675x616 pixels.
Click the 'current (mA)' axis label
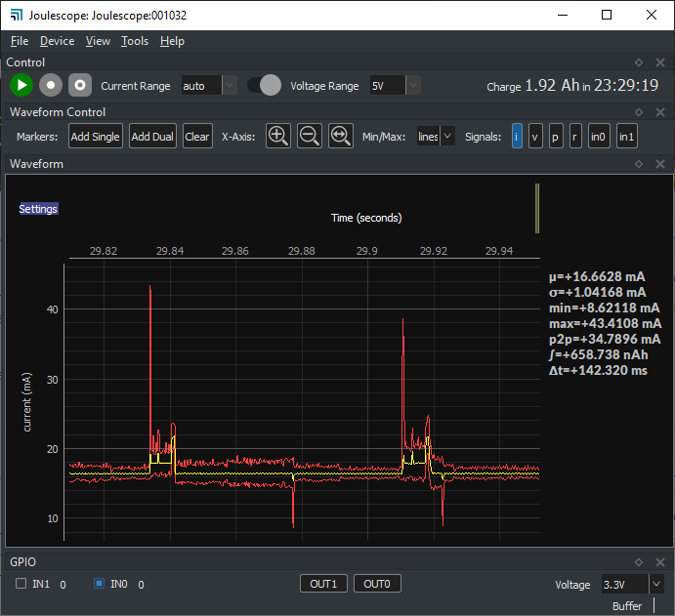click(26, 402)
